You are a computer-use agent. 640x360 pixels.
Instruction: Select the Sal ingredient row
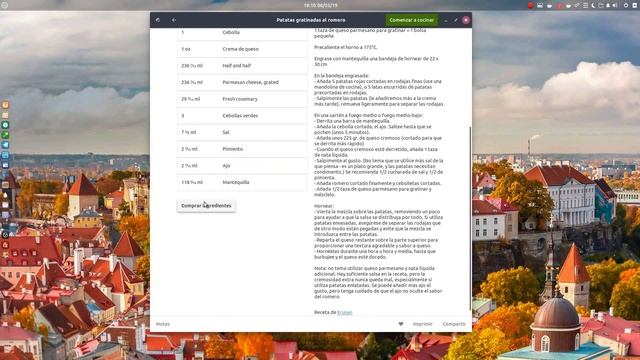[x=242, y=132]
